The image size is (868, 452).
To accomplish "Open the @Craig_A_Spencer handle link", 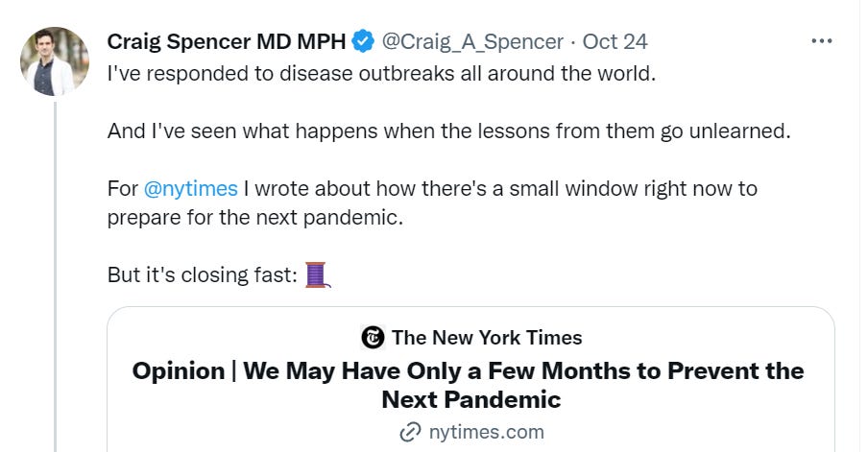I will (473, 41).
